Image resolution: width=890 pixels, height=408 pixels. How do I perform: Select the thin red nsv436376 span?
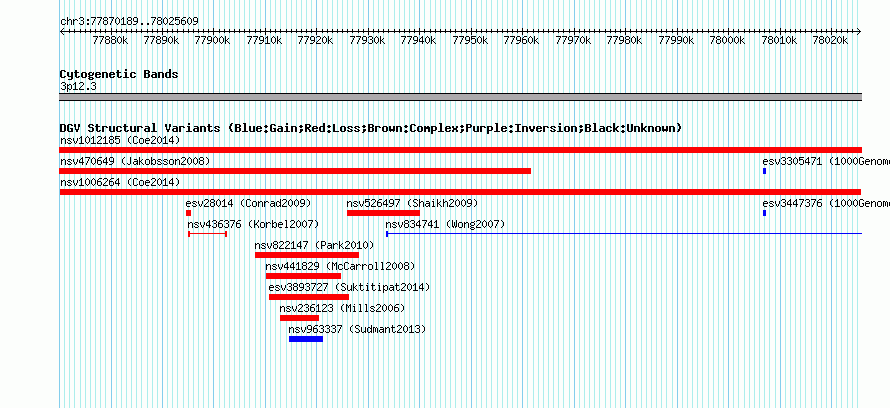click(x=208, y=234)
